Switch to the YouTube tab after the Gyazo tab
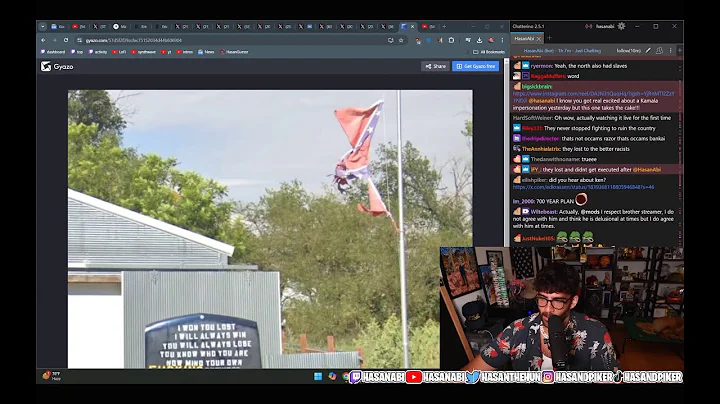This screenshot has height=404, width=720. (428, 27)
